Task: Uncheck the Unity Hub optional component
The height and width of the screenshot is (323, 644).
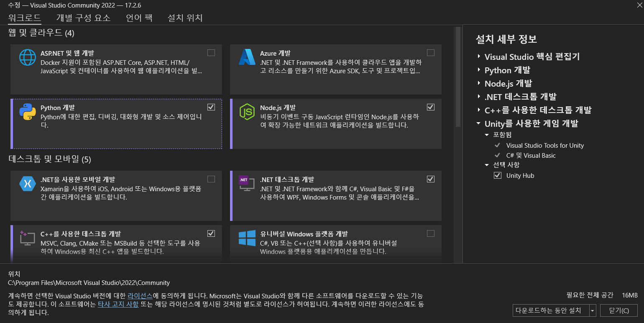Action: [497, 175]
